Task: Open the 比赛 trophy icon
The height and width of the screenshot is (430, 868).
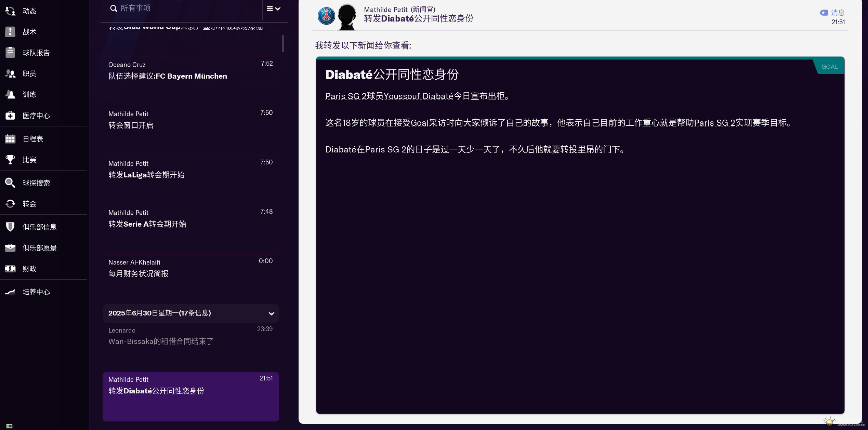Action: 10,160
